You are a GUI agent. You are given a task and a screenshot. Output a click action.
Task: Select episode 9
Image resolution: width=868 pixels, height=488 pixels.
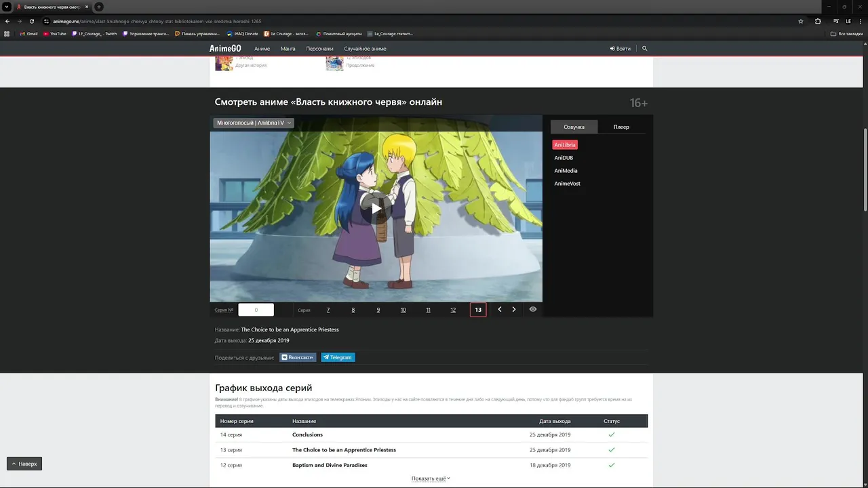378,310
